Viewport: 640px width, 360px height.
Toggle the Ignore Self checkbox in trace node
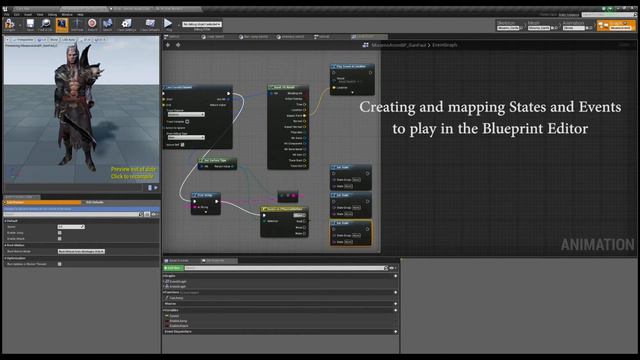pyautogui.click(x=182, y=144)
